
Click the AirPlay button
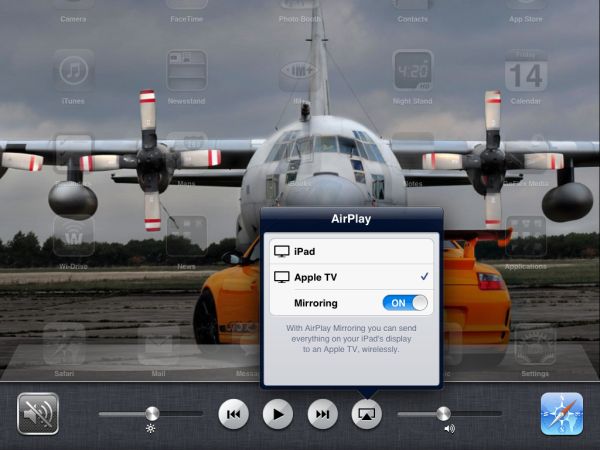point(367,414)
